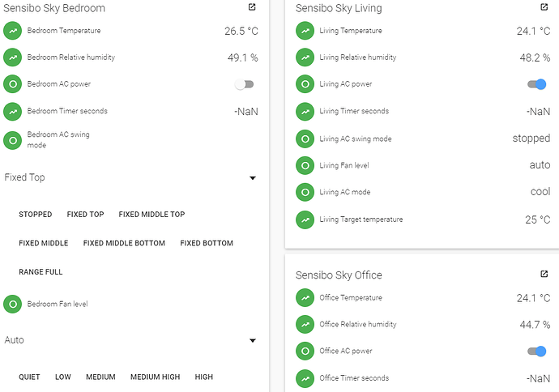Click the Living Target temperature icon
559x392 pixels.
[x=305, y=219]
